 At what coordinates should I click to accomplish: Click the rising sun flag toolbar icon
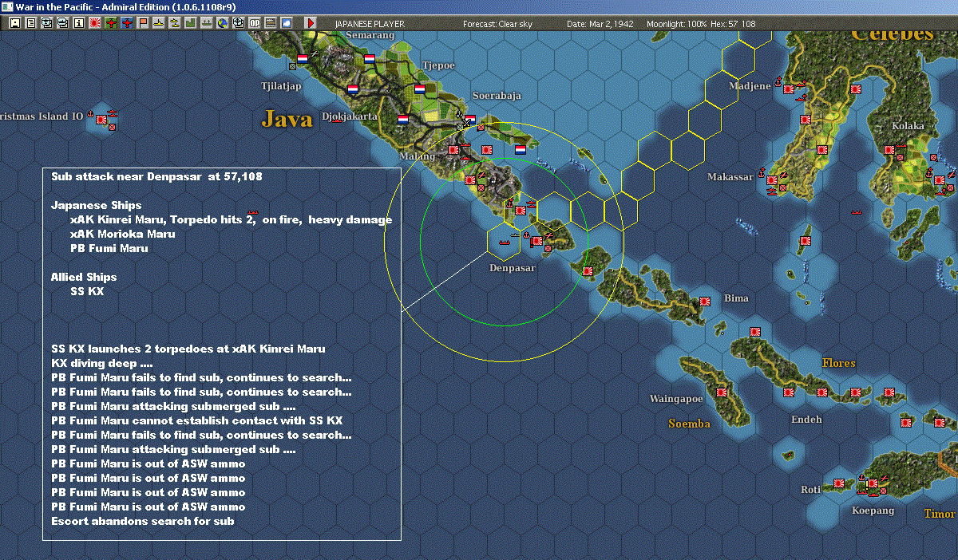click(95, 24)
